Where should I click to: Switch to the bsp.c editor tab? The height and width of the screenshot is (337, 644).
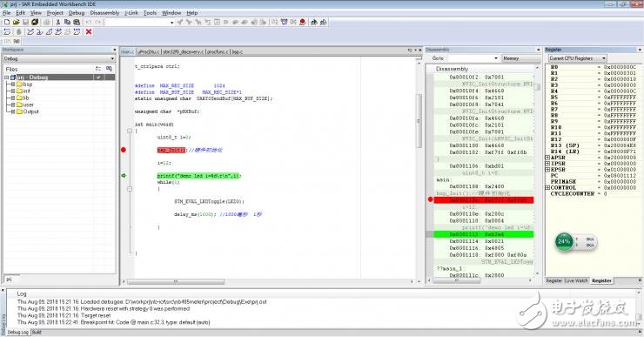point(238,51)
